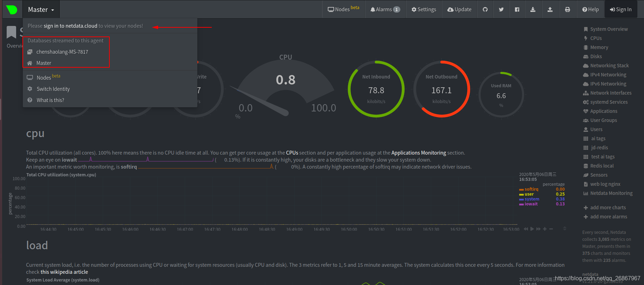Open the web log nginx section
Viewport: 644px width, 285px height.
(605, 184)
